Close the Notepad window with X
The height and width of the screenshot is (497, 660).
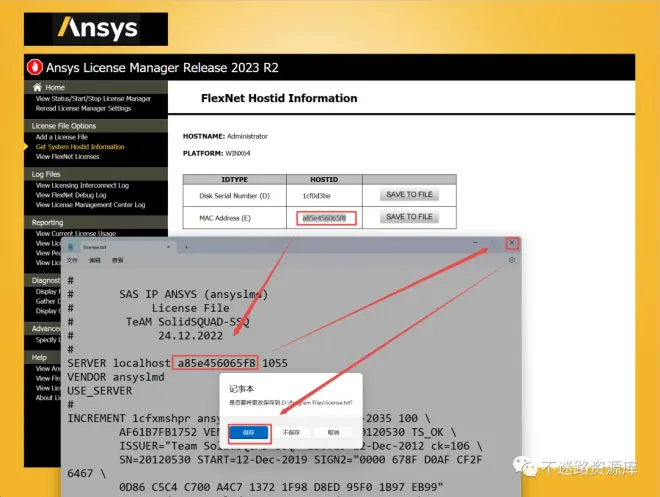click(512, 243)
